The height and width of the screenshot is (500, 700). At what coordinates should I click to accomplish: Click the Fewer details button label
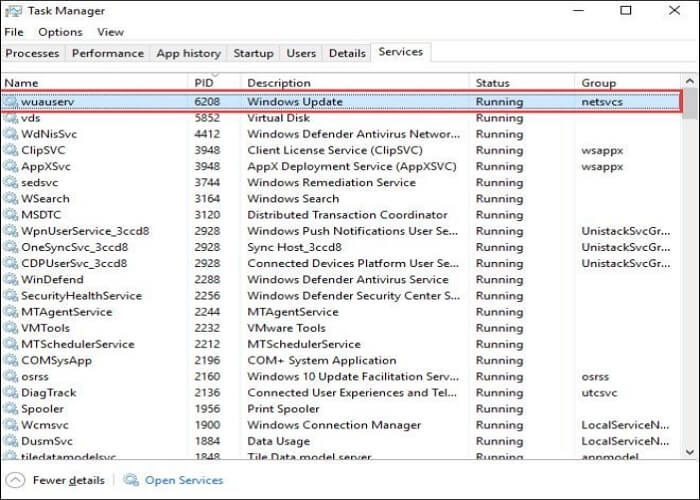point(69,480)
